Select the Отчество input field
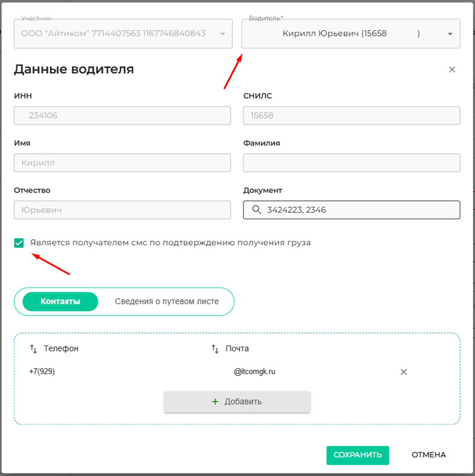475x476 pixels. (122, 210)
